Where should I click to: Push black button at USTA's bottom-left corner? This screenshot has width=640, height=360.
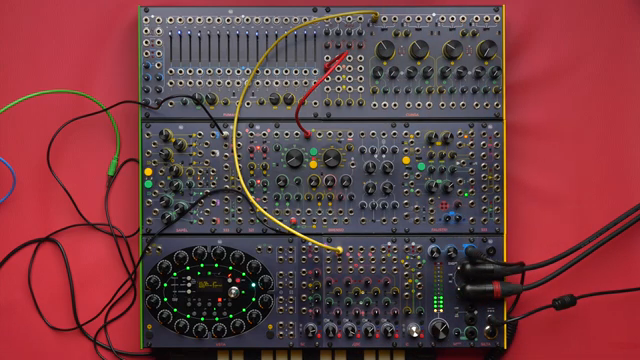point(149,335)
